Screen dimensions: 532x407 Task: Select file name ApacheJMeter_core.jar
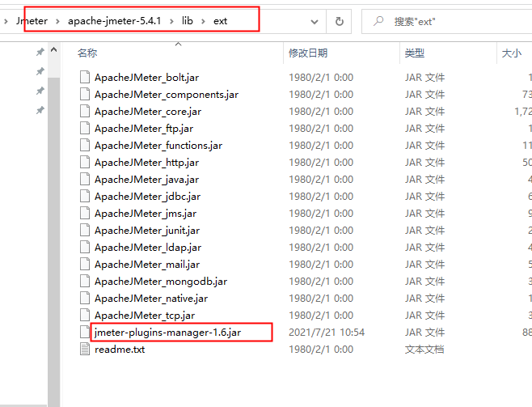pos(148,112)
